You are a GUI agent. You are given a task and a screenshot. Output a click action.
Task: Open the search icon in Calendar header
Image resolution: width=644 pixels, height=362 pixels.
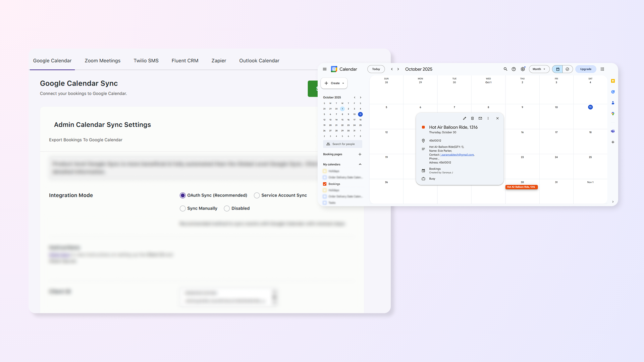click(505, 69)
